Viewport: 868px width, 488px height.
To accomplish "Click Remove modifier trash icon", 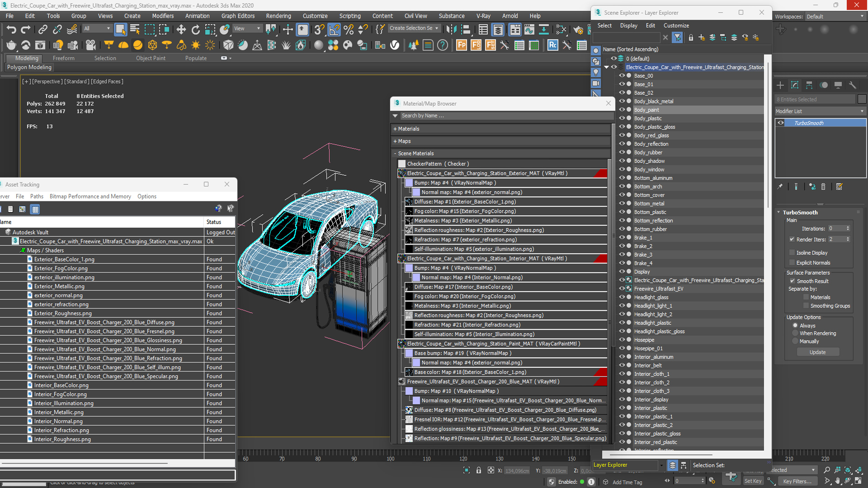I will (823, 187).
